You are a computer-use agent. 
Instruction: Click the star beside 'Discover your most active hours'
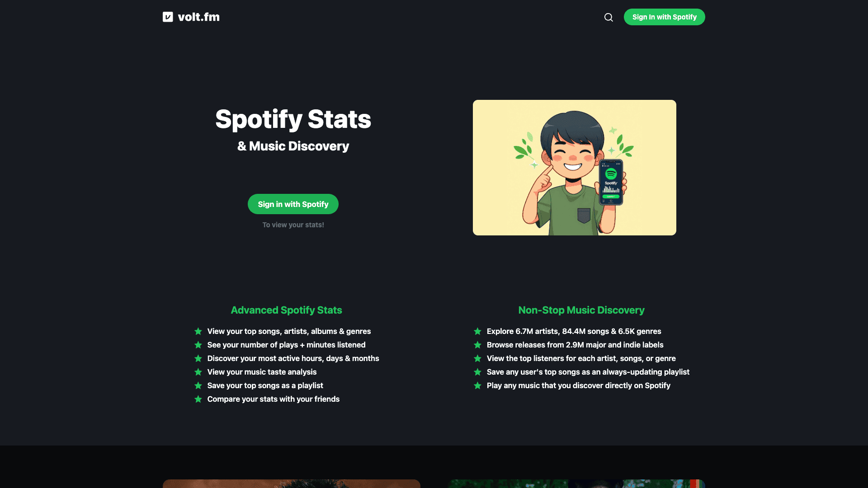[x=198, y=358]
